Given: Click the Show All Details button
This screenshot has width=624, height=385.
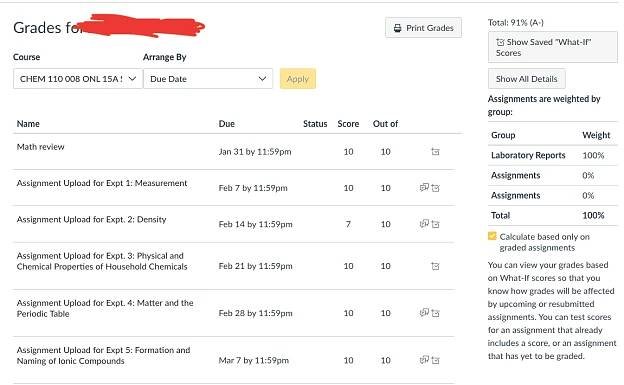Looking at the screenshot, I should [526, 79].
